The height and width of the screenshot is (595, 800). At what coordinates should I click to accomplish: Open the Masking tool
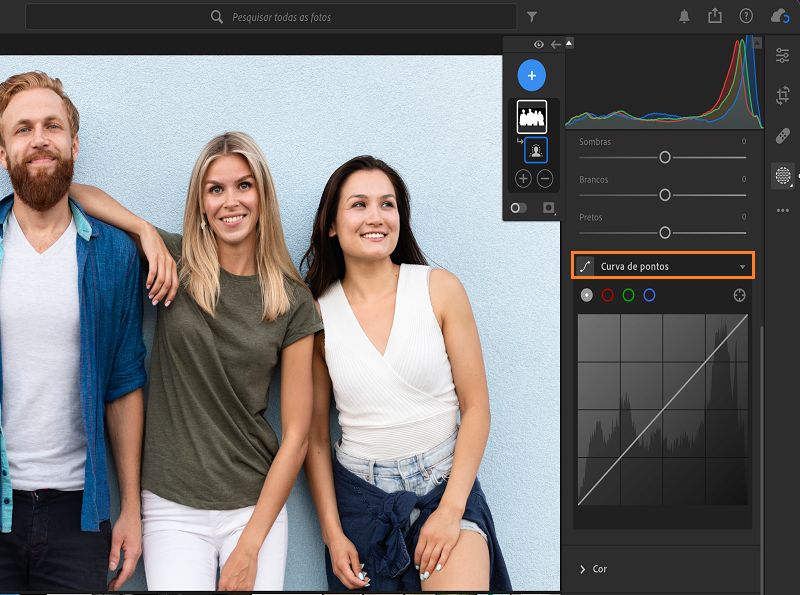[782, 176]
